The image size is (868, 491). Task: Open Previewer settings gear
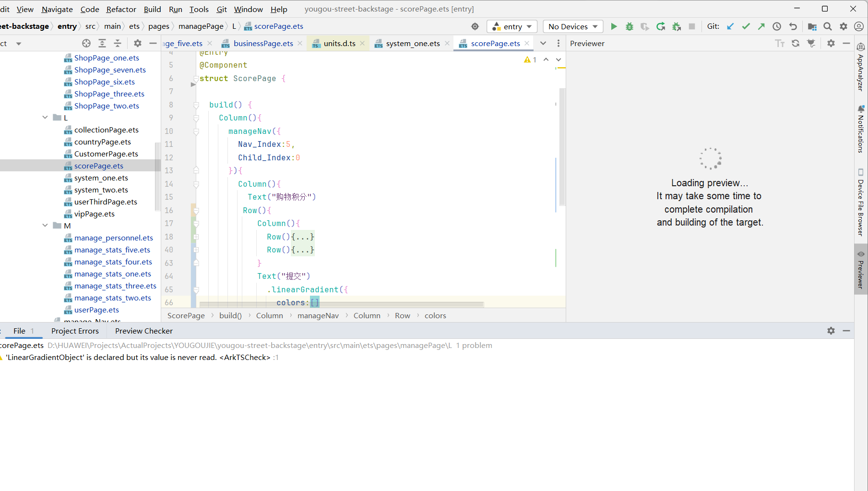coord(831,43)
